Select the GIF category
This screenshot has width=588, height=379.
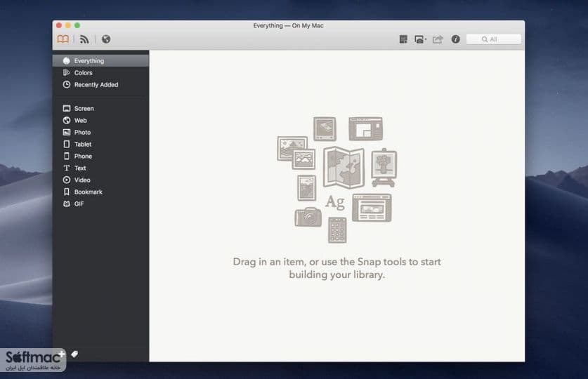tap(100, 204)
